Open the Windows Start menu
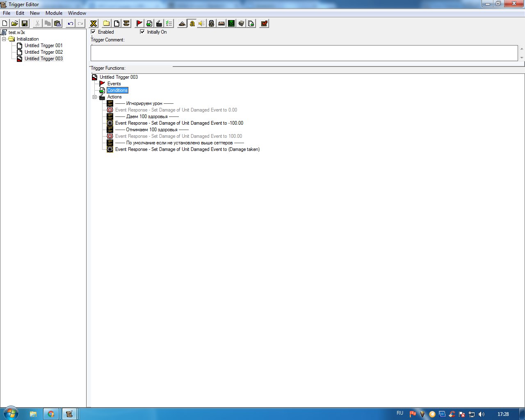 10,413
